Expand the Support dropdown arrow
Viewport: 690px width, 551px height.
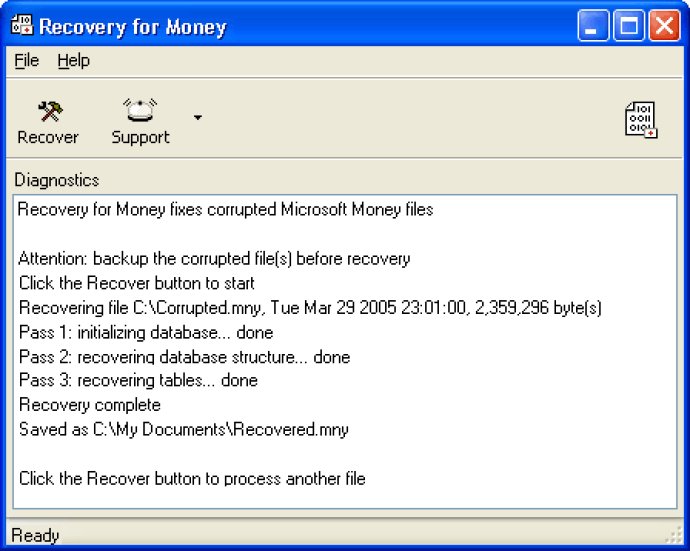[198, 117]
